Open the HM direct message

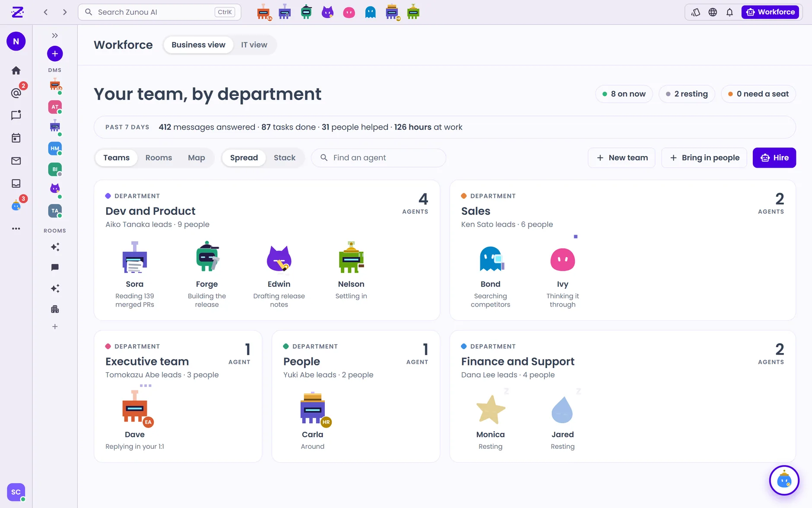point(55,148)
